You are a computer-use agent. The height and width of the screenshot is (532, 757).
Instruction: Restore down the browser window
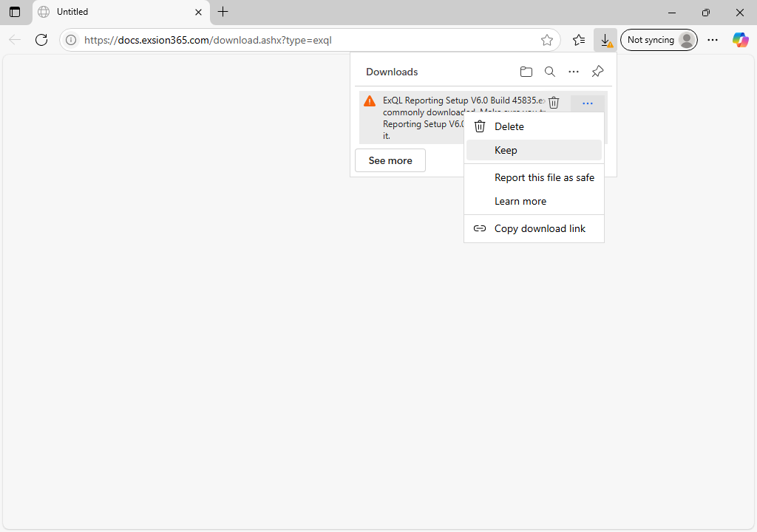coord(706,13)
